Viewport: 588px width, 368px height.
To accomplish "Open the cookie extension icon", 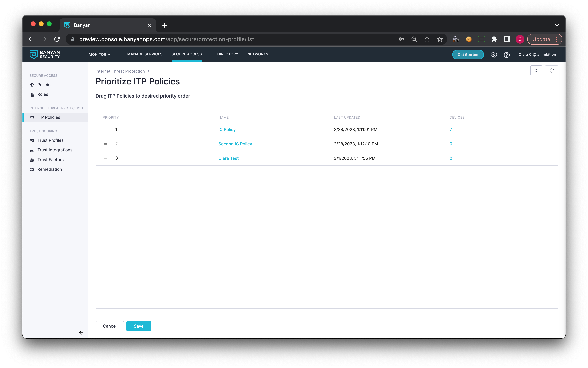I will [x=469, y=39].
